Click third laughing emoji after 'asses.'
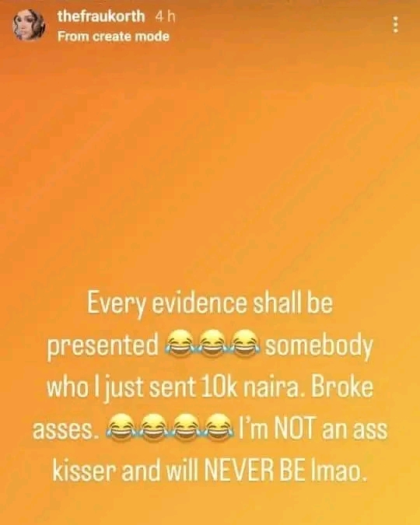The width and height of the screenshot is (420, 525). [187, 428]
